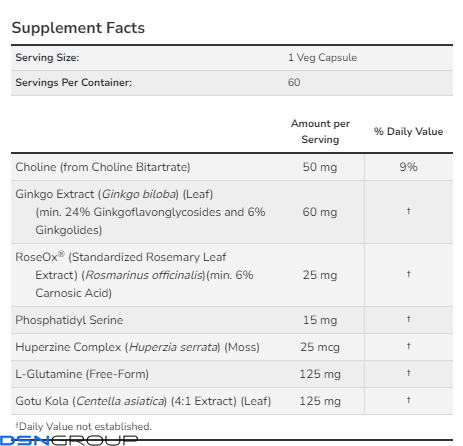
Task: Select the Phosphatidyl Serine ingredient
Action: [69, 320]
